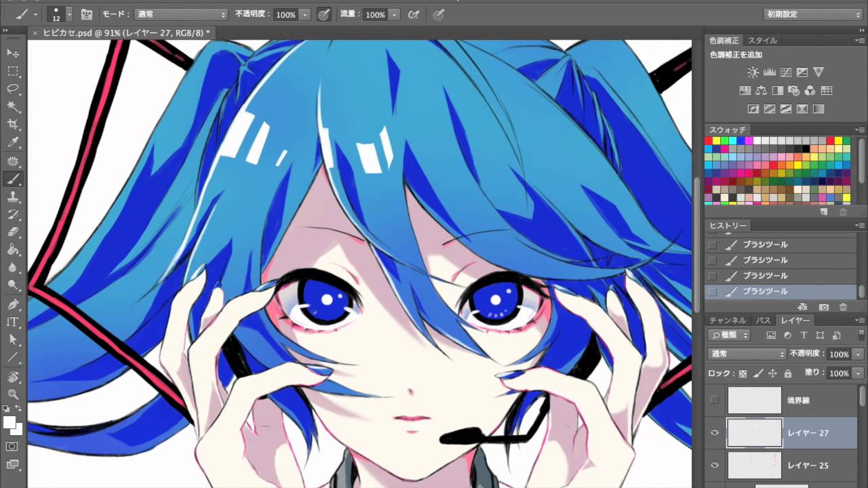Select the Pen tool

pyautogui.click(x=13, y=304)
